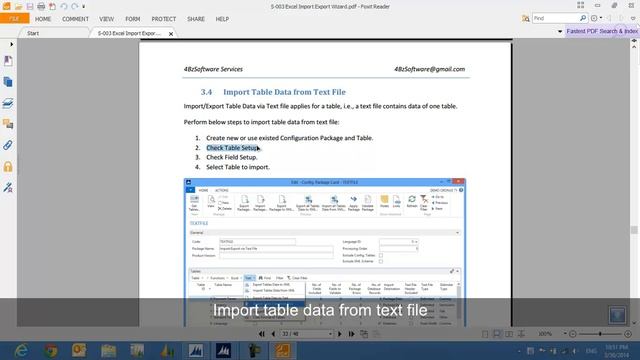Open the Security lock panel icon
The width and height of the screenshot is (640, 360).
point(8,167)
